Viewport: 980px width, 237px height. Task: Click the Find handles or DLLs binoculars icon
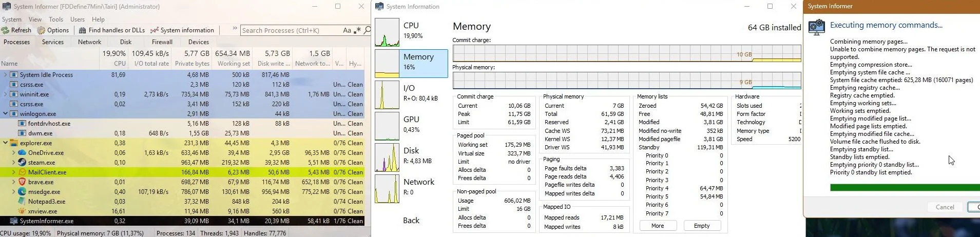click(82, 30)
